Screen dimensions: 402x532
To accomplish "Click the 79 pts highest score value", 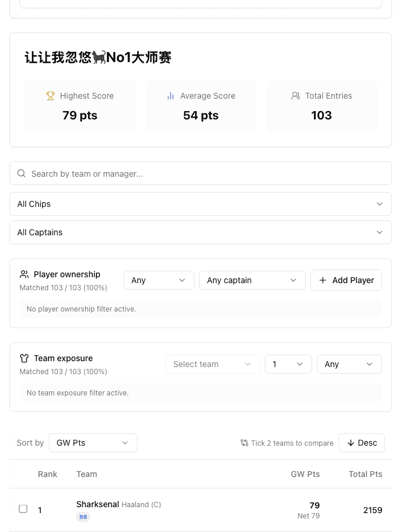I will 80,115.
